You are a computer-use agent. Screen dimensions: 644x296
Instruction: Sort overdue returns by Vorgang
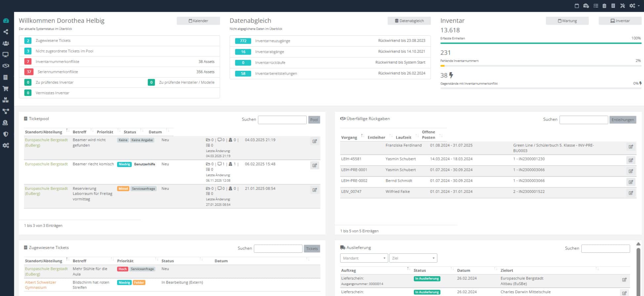coord(352,137)
